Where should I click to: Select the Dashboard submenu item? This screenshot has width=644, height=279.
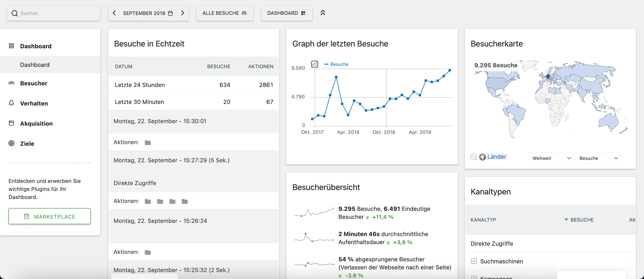pos(35,65)
